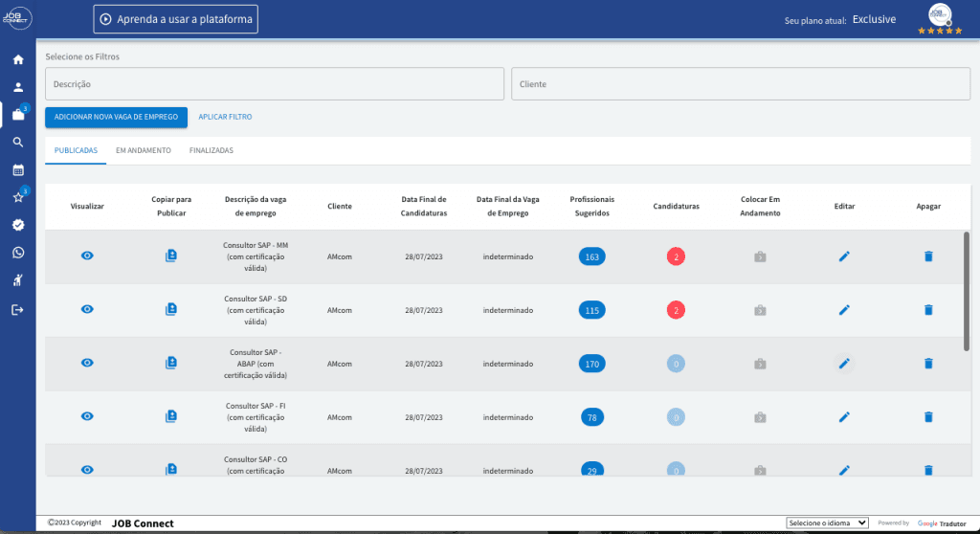
Task: Edit the Consultor SAP - MM job
Action: click(x=844, y=256)
